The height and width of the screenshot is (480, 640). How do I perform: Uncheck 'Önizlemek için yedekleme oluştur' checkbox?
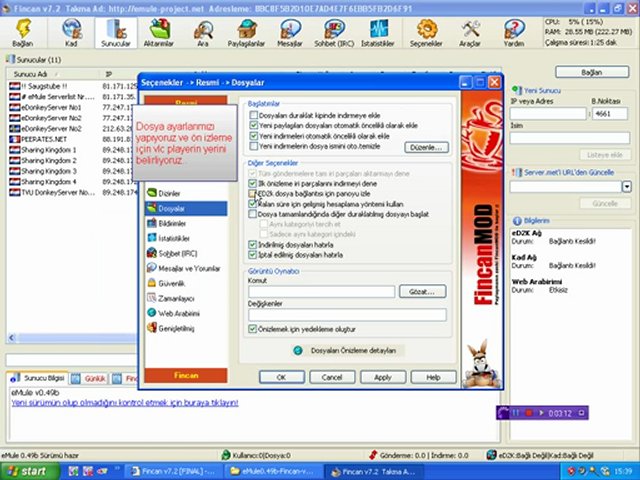point(253,329)
